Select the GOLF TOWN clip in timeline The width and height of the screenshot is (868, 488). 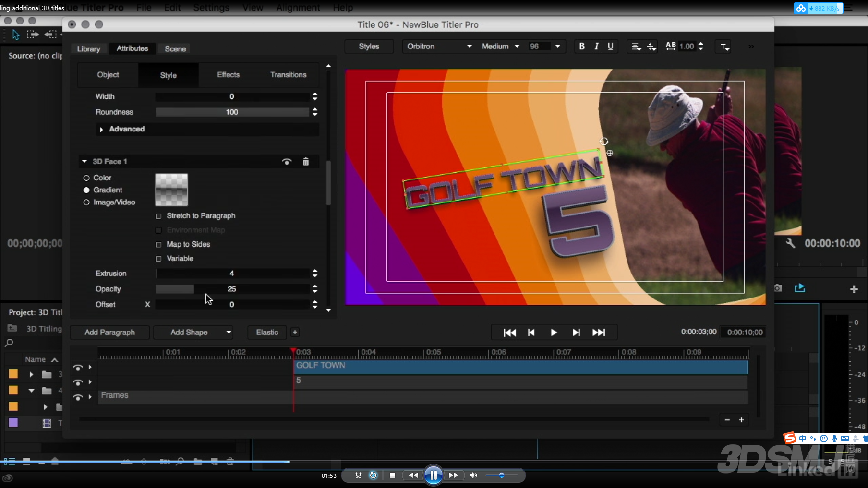(x=521, y=367)
